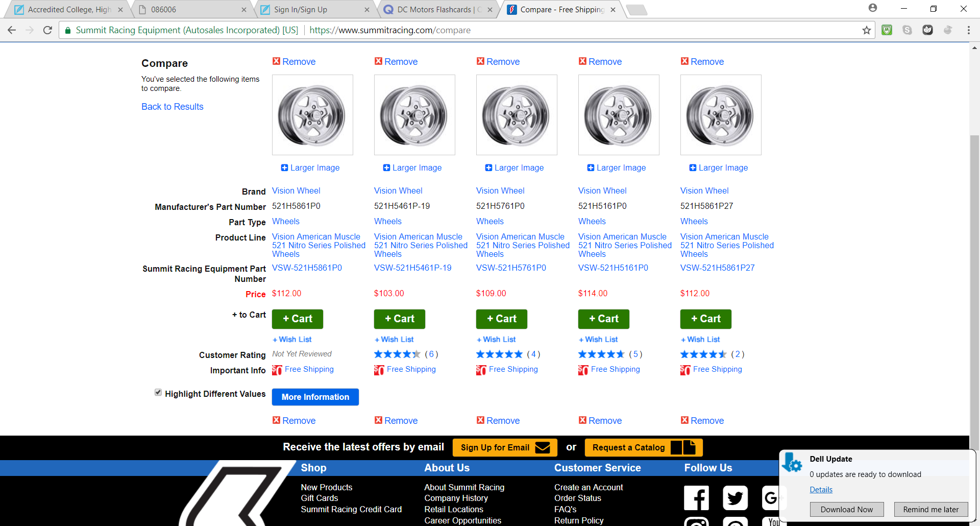This screenshot has height=526, width=980.
Task: Open the Twitter icon link
Action: (735, 498)
